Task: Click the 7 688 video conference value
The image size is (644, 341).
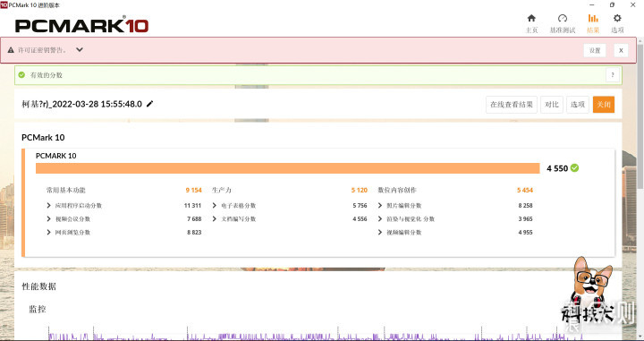Action: 194,218
